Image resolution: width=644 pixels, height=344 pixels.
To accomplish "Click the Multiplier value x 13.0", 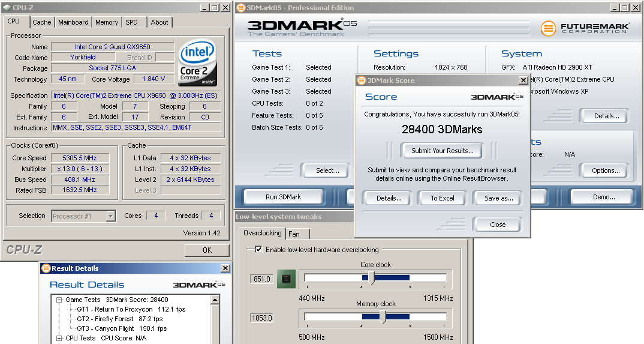I will tap(80, 169).
